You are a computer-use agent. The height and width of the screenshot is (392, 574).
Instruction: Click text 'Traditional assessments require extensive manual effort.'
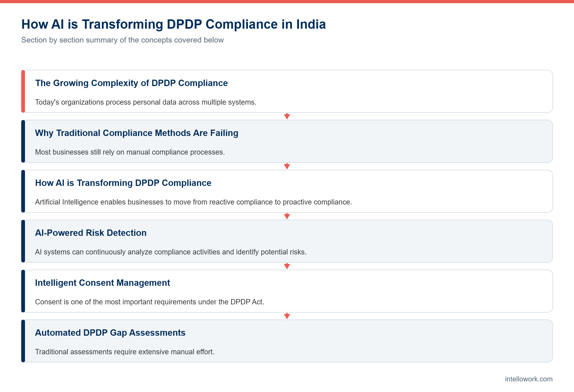pyautogui.click(x=125, y=352)
